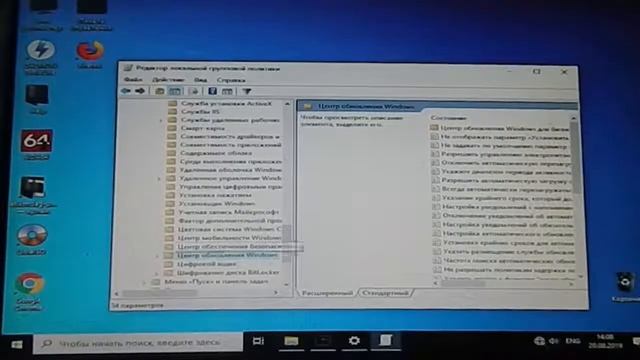
Task: Open Google Chrome desktop icon
Action: coord(29,291)
